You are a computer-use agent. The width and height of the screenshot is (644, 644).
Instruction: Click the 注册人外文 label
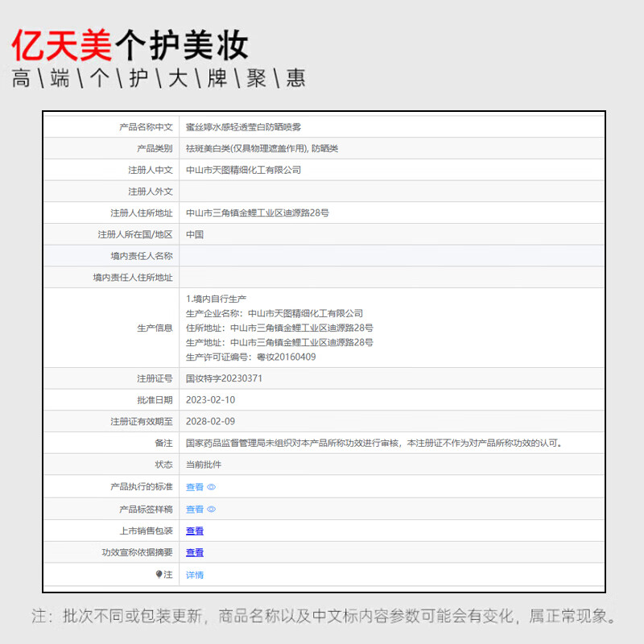151,192
